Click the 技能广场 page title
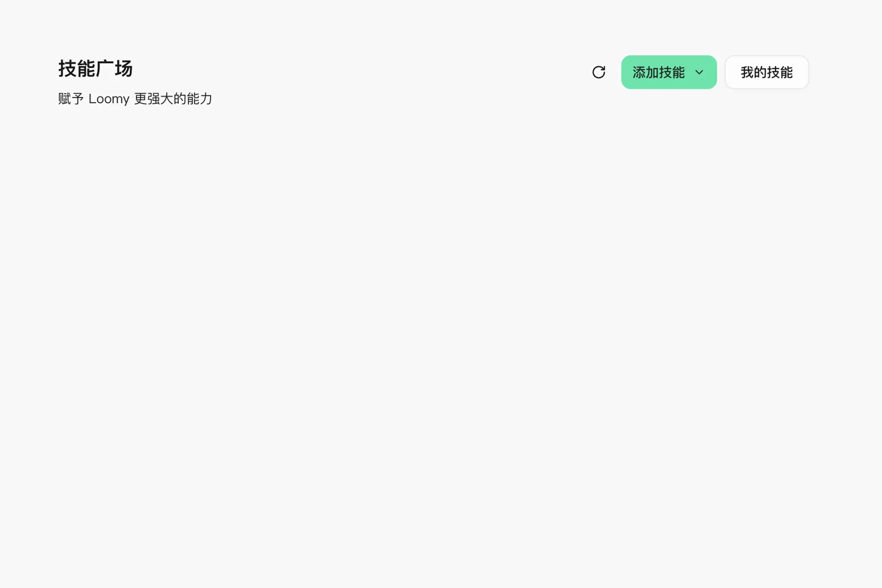 [96, 69]
